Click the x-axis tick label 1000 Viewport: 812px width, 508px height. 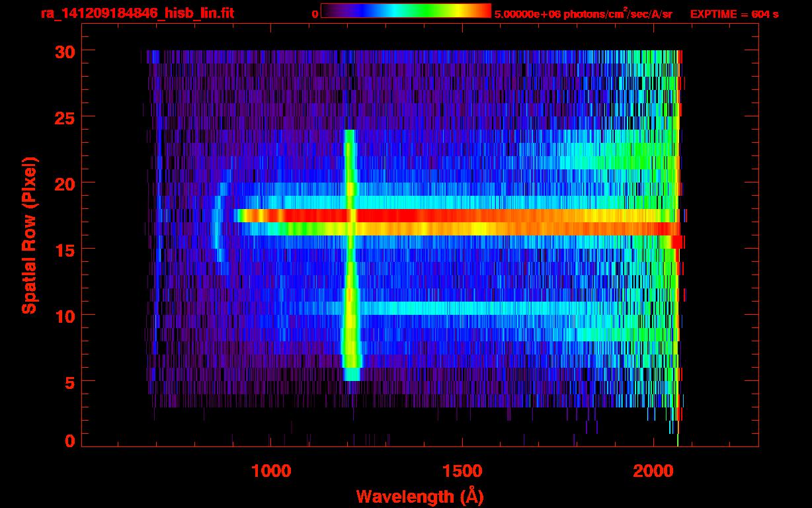pyautogui.click(x=271, y=472)
